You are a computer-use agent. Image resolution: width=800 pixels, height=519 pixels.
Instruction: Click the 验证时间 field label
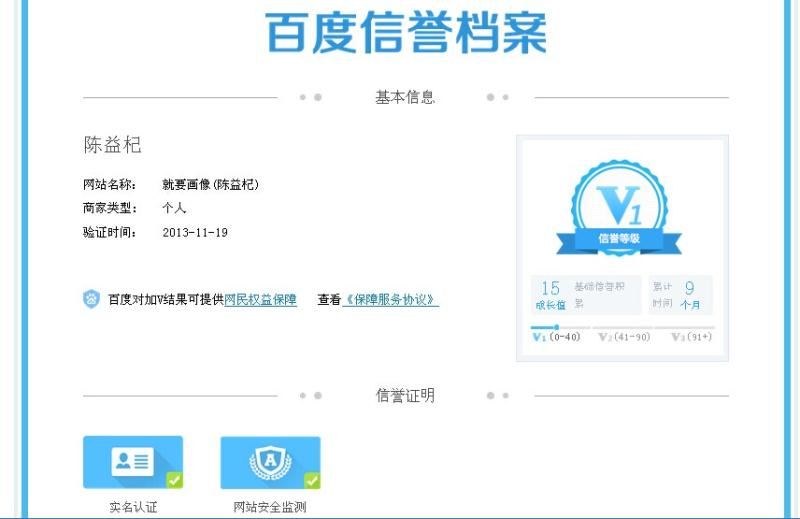pyautogui.click(x=109, y=233)
